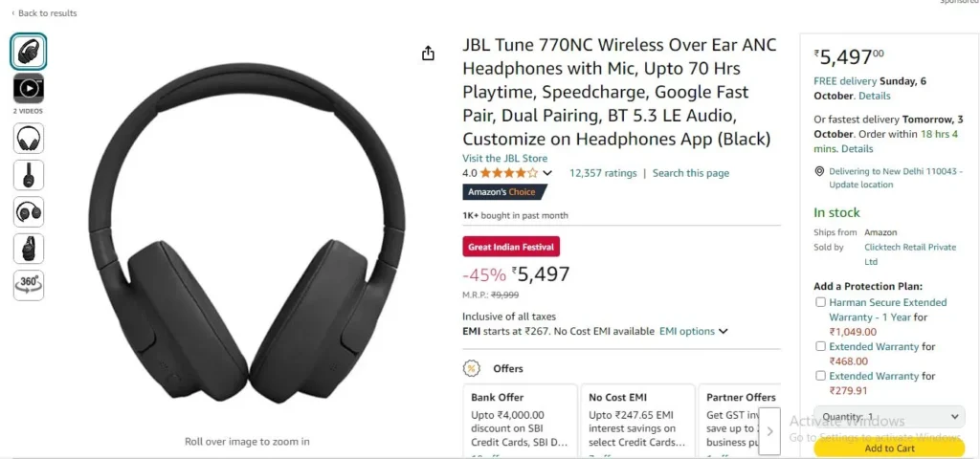Screen dimensions: 980x459
Task: Open the 2 videos thumbnail
Action: tap(29, 88)
